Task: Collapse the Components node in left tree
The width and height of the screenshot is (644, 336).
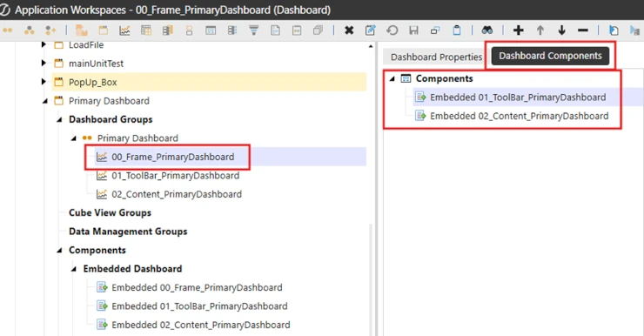Action: 59,250
